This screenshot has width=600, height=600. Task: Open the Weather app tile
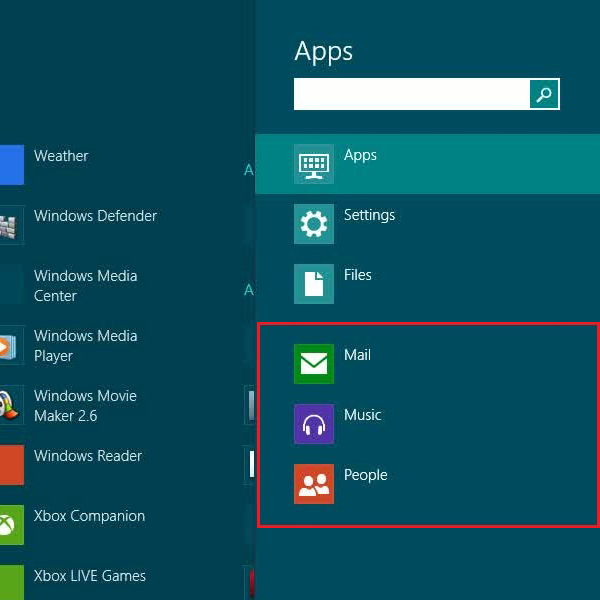(11, 165)
